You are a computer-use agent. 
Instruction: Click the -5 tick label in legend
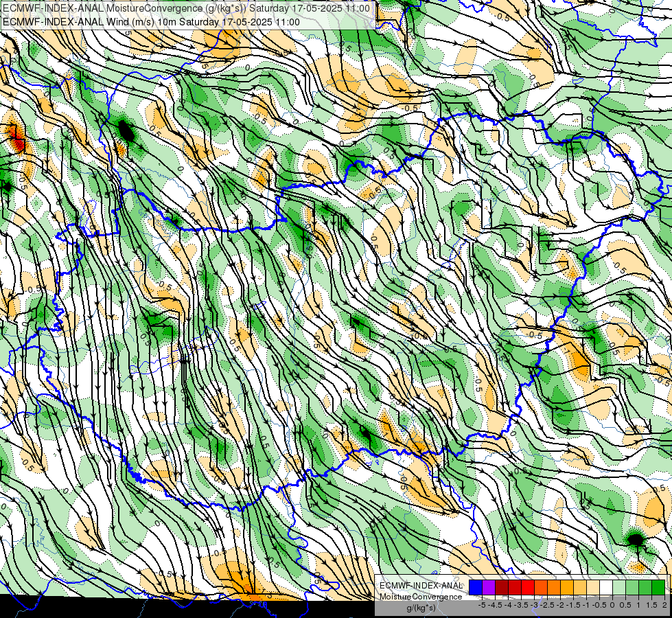point(482,605)
